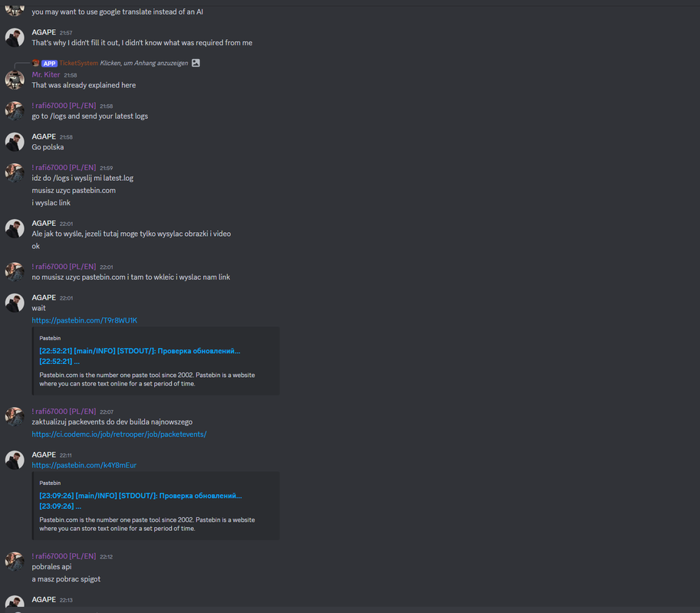Open Mr. Kiter's avatar
Viewport: 700px width, 613px height.
click(x=15, y=80)
